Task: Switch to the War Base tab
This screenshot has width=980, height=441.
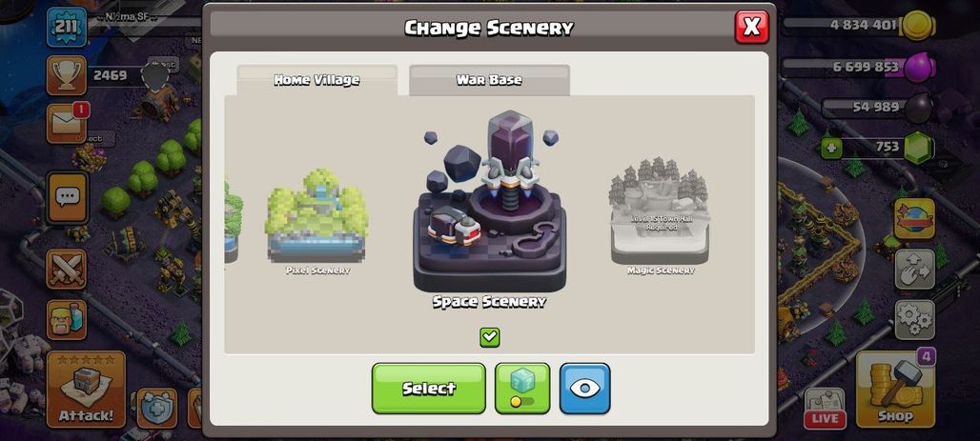Action: pyautogui.click(x=489, y=80)
